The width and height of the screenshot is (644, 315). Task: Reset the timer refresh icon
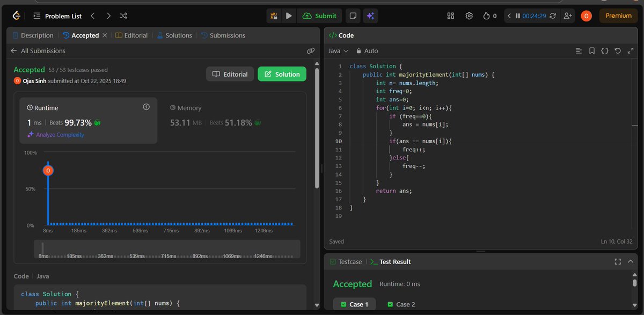(553, 16)
